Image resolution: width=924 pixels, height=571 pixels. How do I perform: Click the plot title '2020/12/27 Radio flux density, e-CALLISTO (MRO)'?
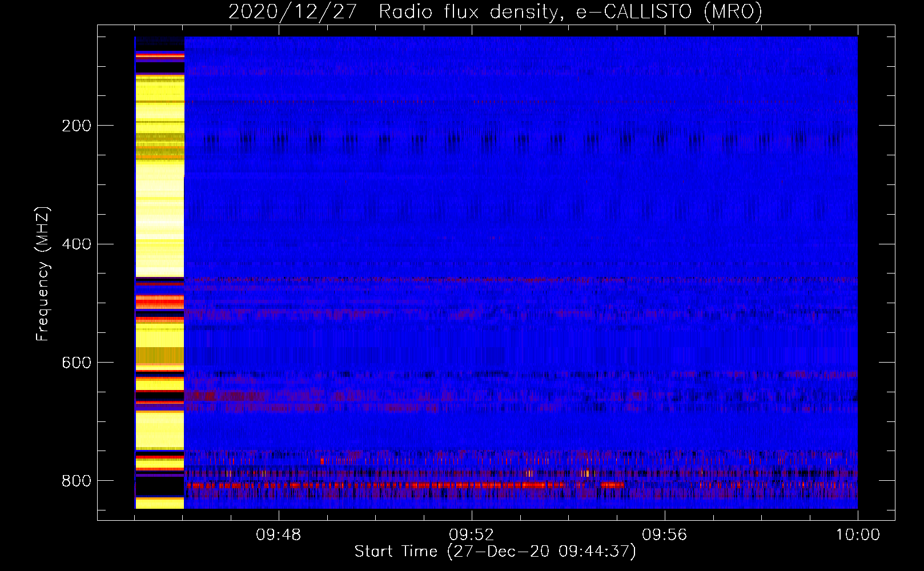click(495, 11)
